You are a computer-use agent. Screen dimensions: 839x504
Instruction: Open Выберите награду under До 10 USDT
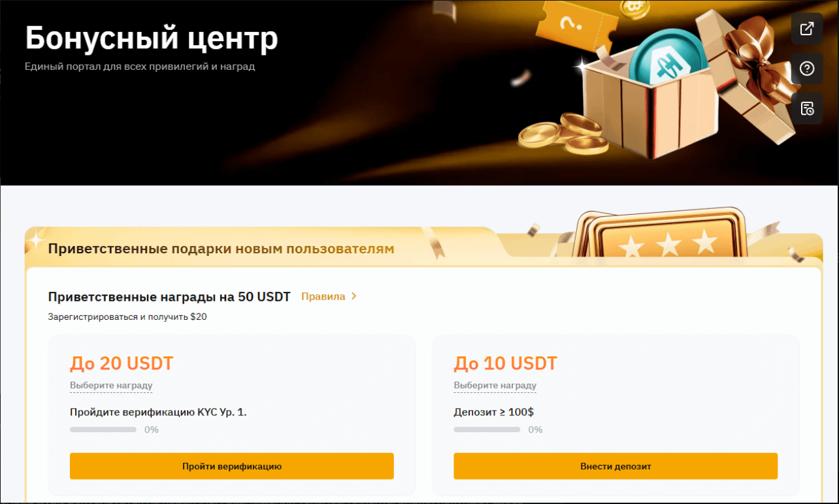pyautogui.click(x=495, y=386)
